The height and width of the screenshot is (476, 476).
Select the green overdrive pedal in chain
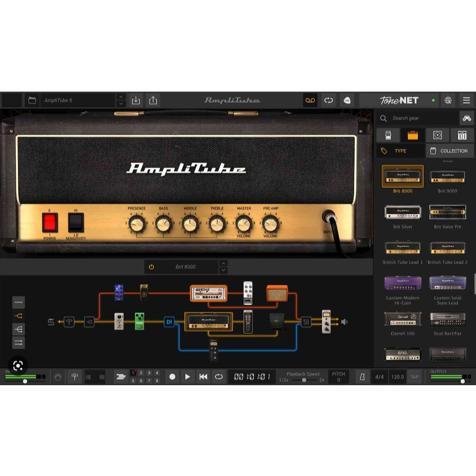139,321
